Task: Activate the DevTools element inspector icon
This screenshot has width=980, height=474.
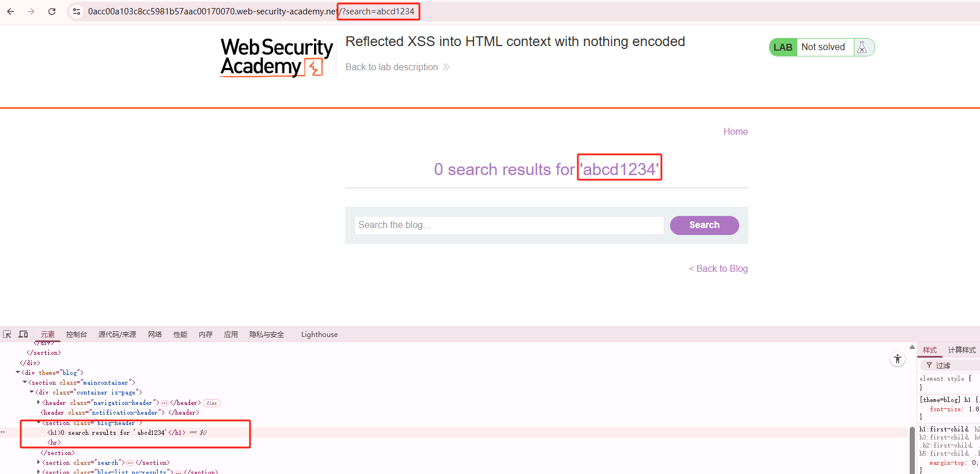Action: click(x=7, y=334)
